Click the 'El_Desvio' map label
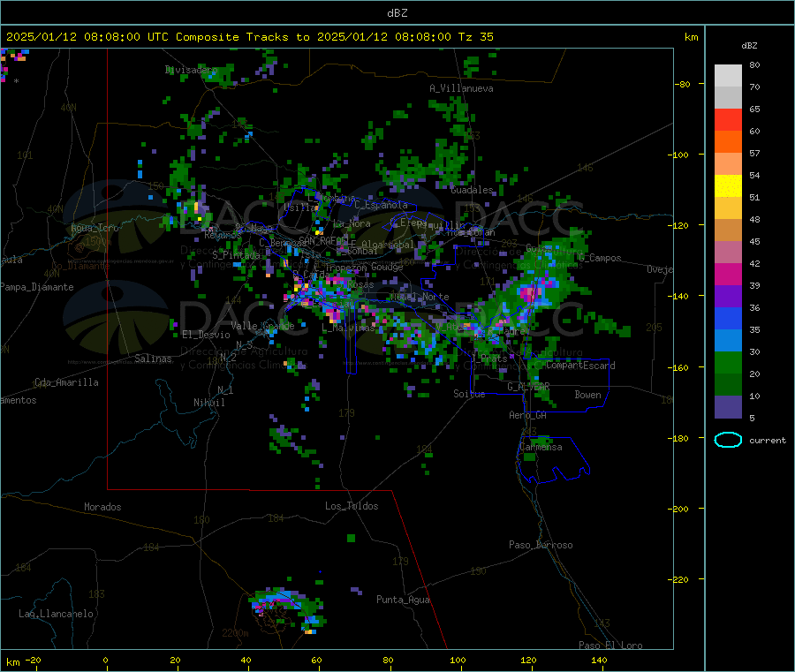 [x=207, y=335]
